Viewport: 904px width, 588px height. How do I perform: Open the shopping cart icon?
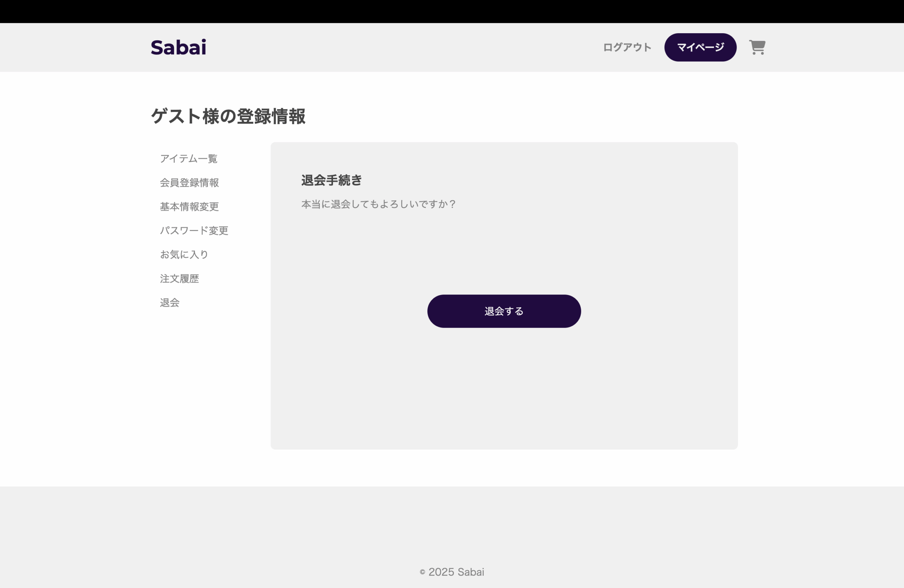tap(757, 47)
